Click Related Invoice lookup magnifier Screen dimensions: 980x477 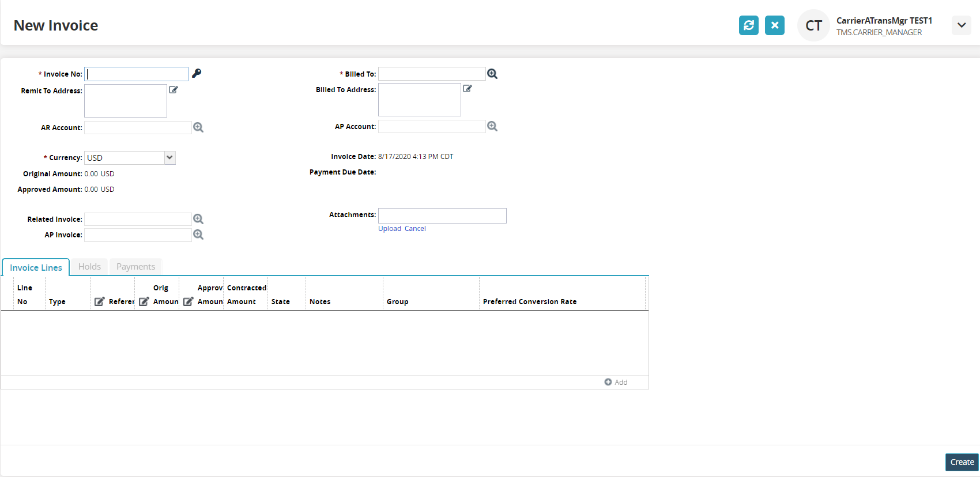[198, 219]
